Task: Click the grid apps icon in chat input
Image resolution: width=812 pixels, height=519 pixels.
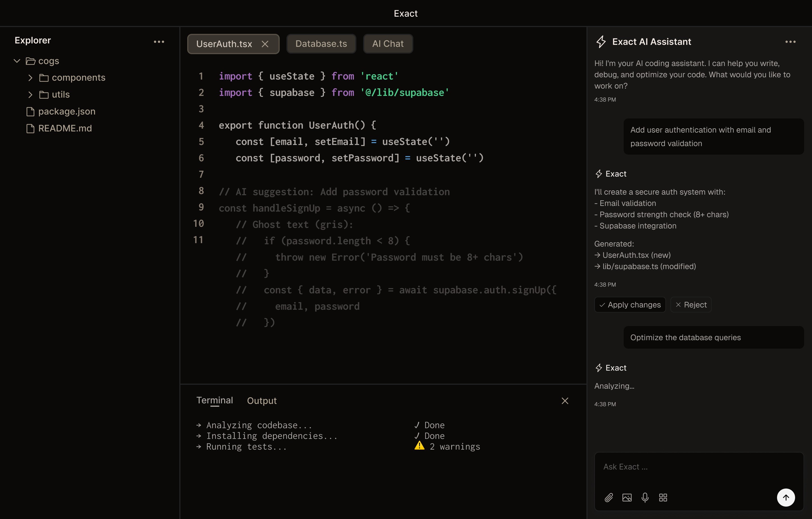Action: pos(663,497)
